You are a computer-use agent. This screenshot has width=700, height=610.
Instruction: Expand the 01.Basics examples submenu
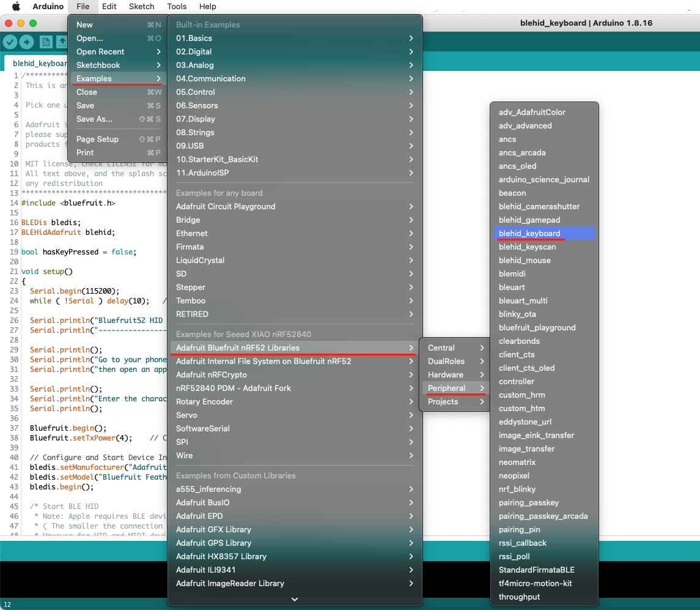point(295,38)
